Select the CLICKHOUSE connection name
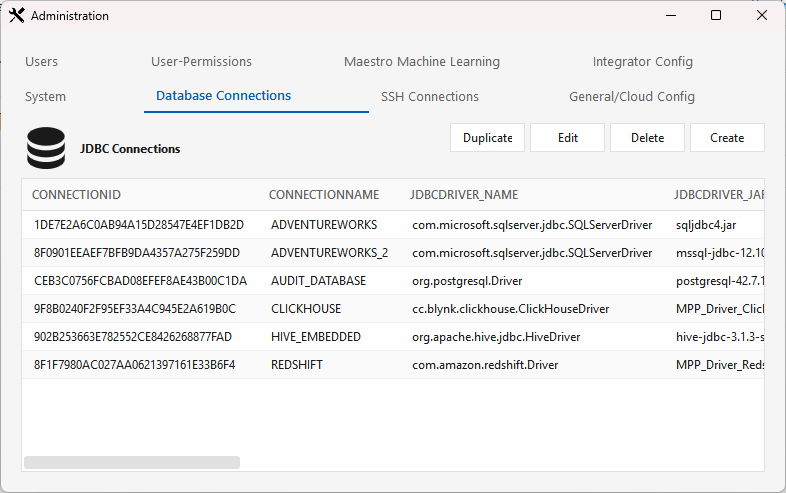The image size is (786, 493). (306, 309)
